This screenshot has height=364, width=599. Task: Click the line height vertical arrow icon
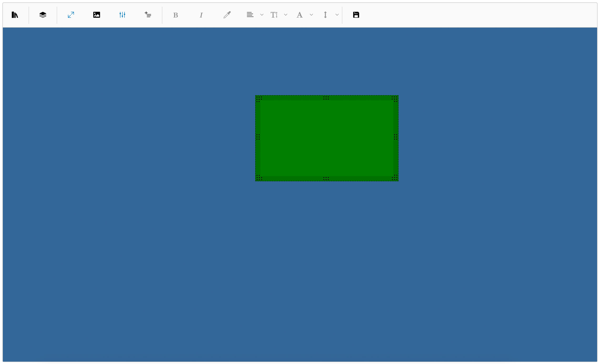(325, 15)
